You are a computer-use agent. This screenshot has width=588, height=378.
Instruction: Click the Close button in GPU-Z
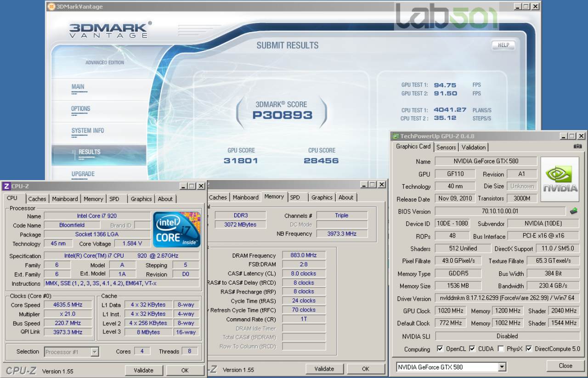coord(565,366)
